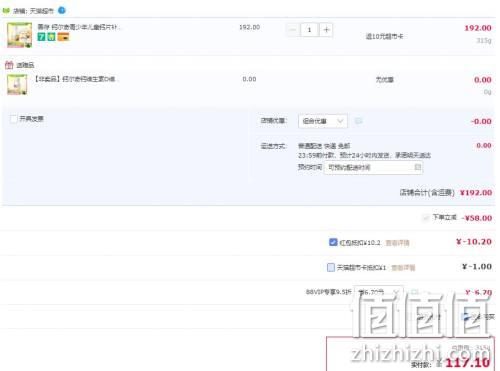Viewport: 500px width, 371px height.
Task: Open 查看详情 link next to 红包抵扣
Action: pyautogui.click(x=397, y=243)
